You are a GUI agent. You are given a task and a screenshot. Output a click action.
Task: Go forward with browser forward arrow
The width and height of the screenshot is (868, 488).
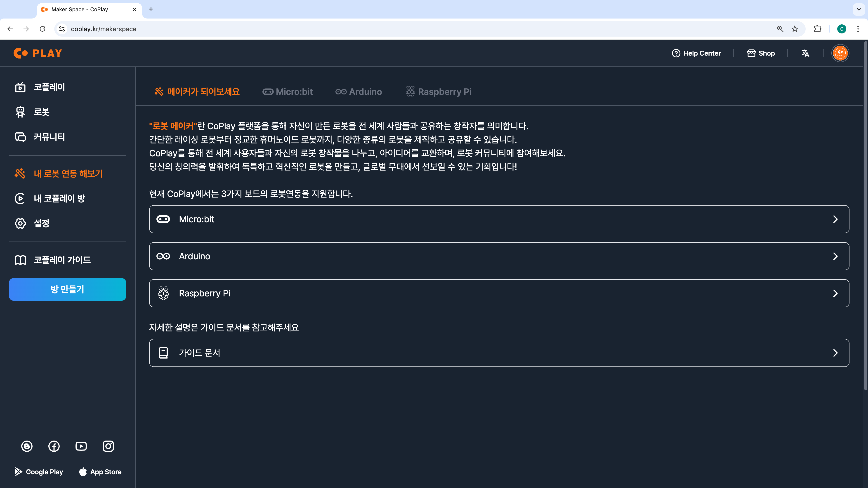(x=26, y=29)
